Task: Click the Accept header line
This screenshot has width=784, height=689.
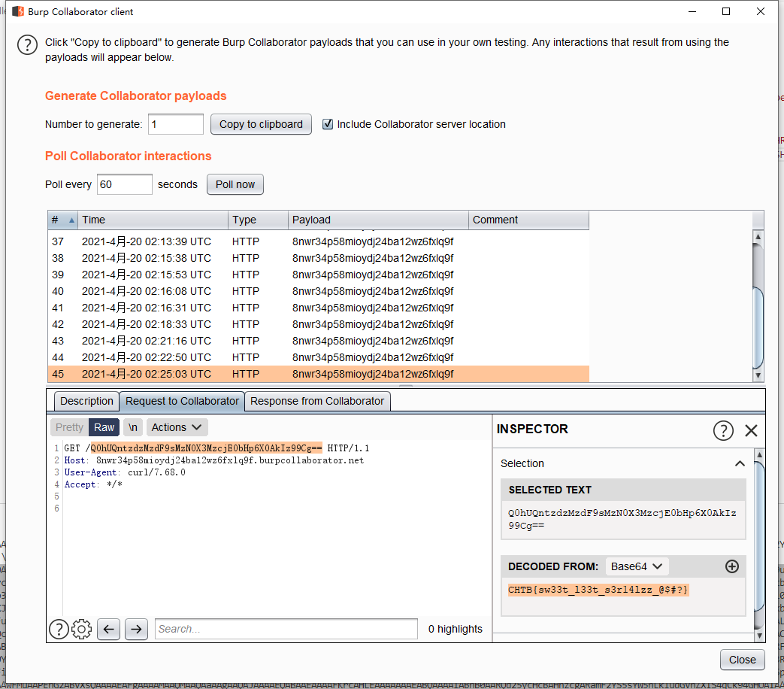Action: [x=93, y=484]
